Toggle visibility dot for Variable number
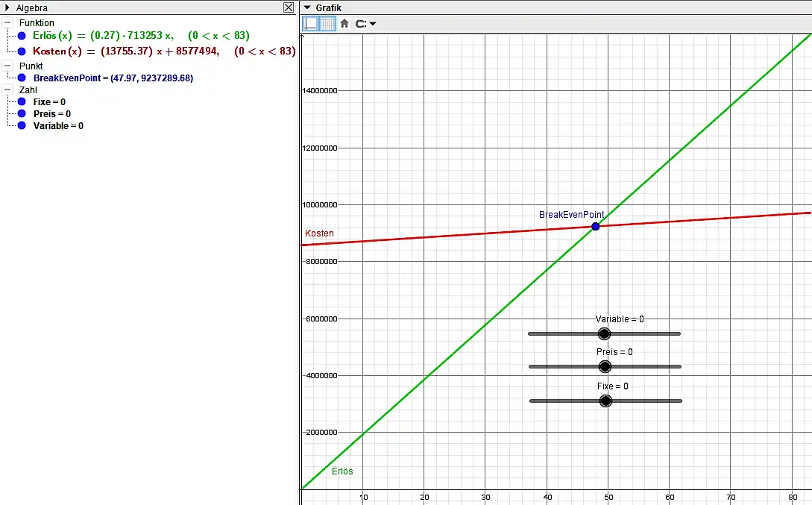Viewport: 812px width, 505px height. 22,126
